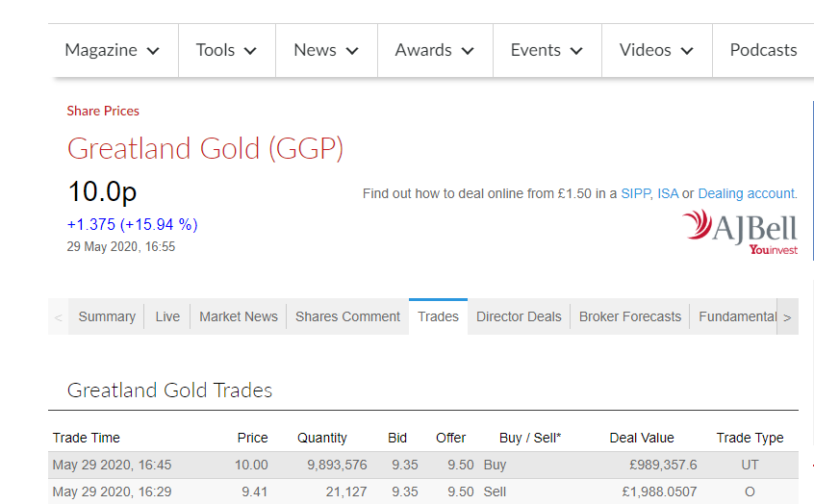Viewport: 814px width, 504px height.
Task: Click the Share Prices breadcrumb link
Action: (x=103, y=111)
